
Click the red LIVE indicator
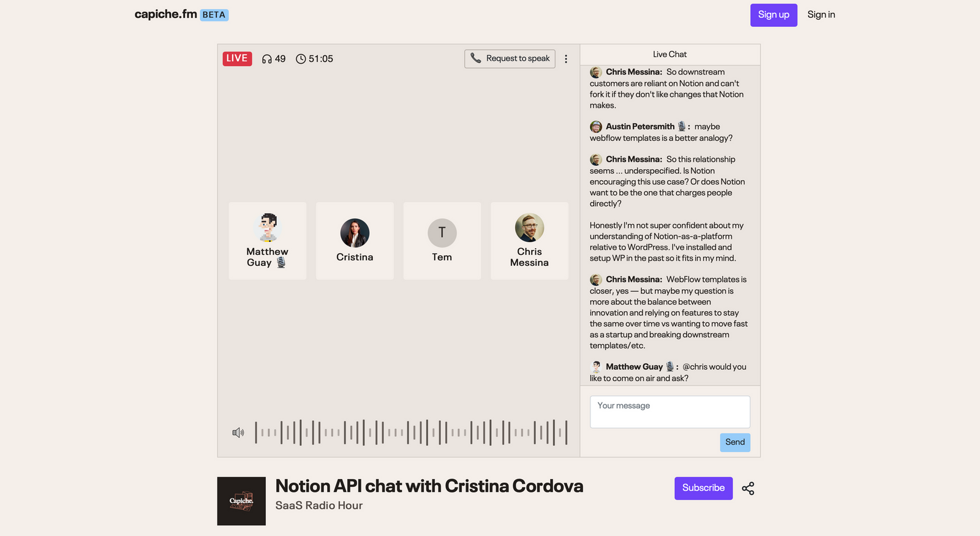(237, 58)
